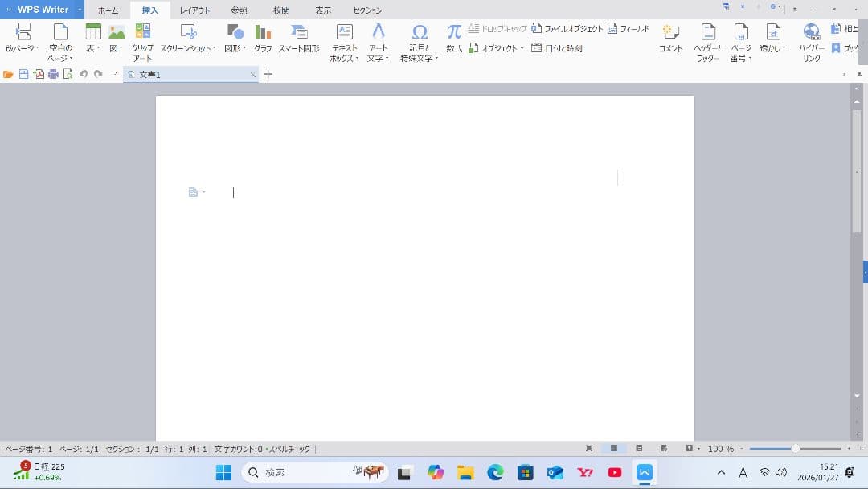Switch to the ホーム ribbon tab
This screenshot has height=489, width=868.
pos(108,10)
